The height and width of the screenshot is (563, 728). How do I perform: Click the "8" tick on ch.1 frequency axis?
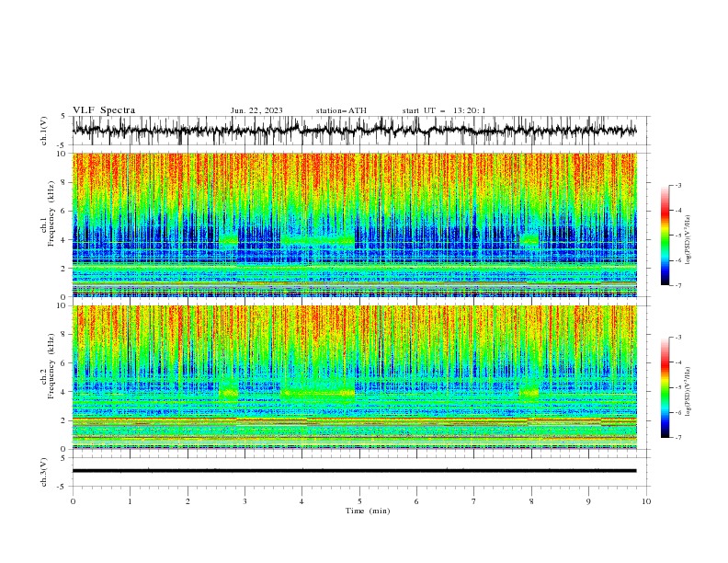point(63,182)
